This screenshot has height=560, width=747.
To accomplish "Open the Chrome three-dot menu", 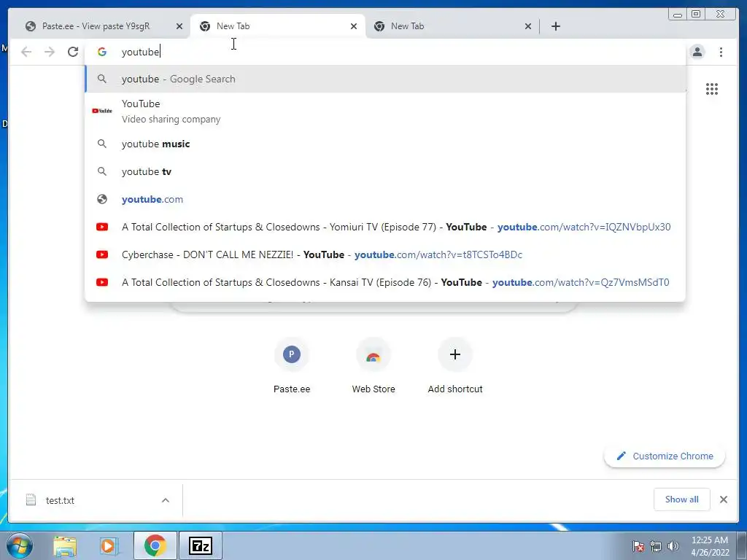I will point(721,52).
